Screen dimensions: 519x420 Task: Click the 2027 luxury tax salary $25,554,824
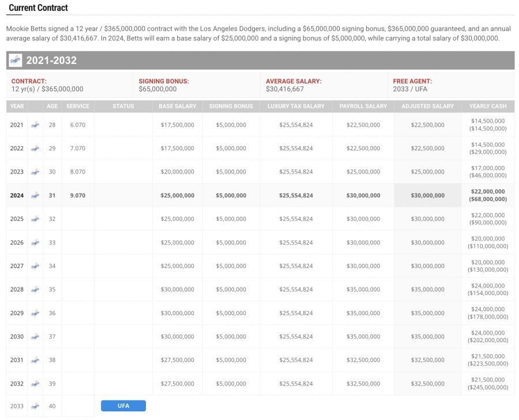tap(296, 266)
